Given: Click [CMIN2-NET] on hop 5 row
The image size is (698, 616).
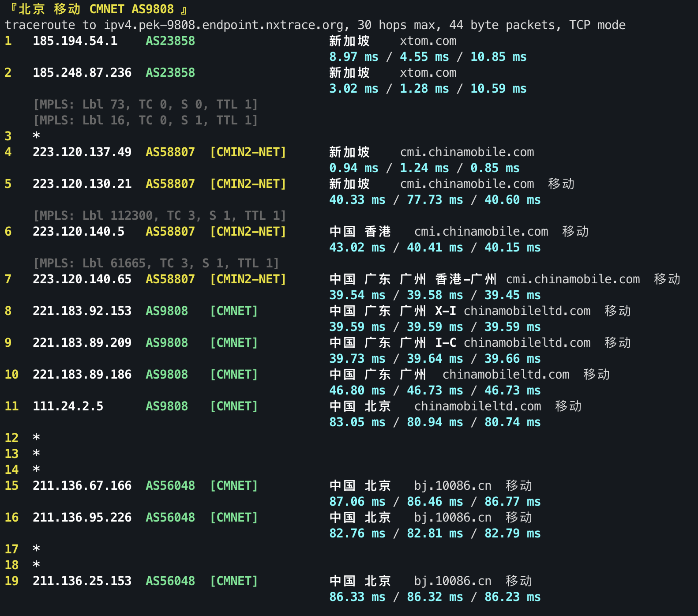Looking at the screenshot, I should 248,184.
